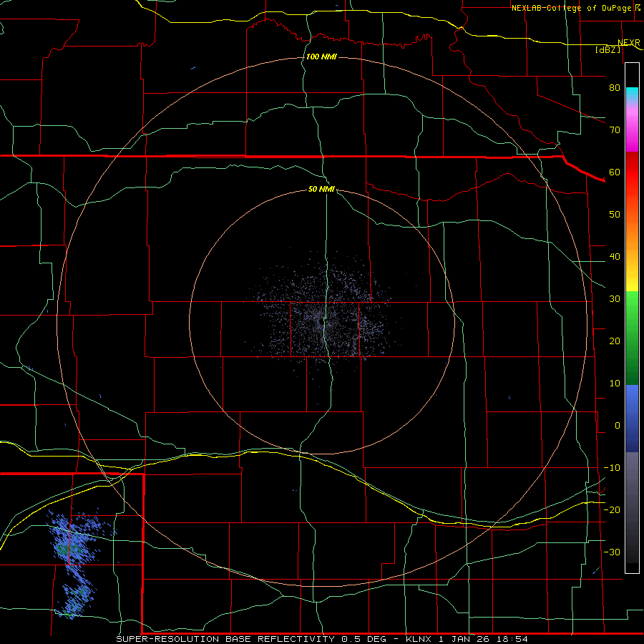Click the '50 NMI' range ring label
Screen dimensions: 644x644
click(x=321, y=189)
